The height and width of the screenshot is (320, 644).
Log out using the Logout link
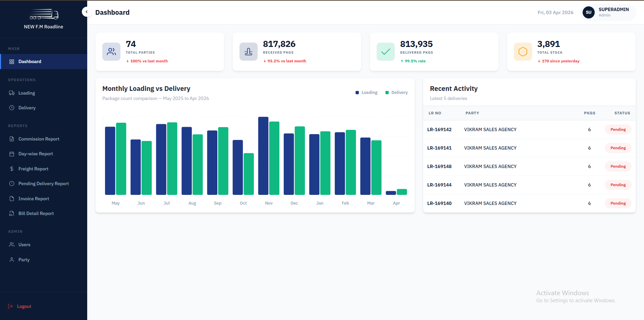[x=24, y=306]
